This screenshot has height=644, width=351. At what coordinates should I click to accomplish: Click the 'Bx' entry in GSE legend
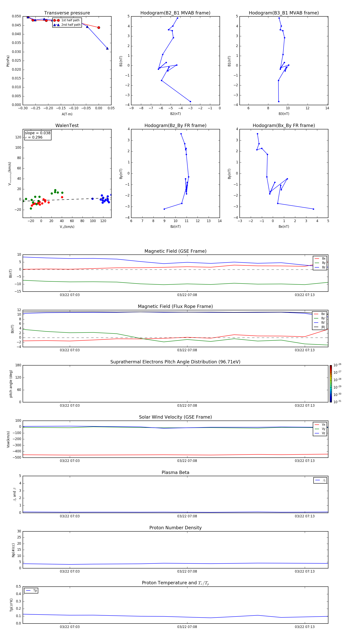320,259
